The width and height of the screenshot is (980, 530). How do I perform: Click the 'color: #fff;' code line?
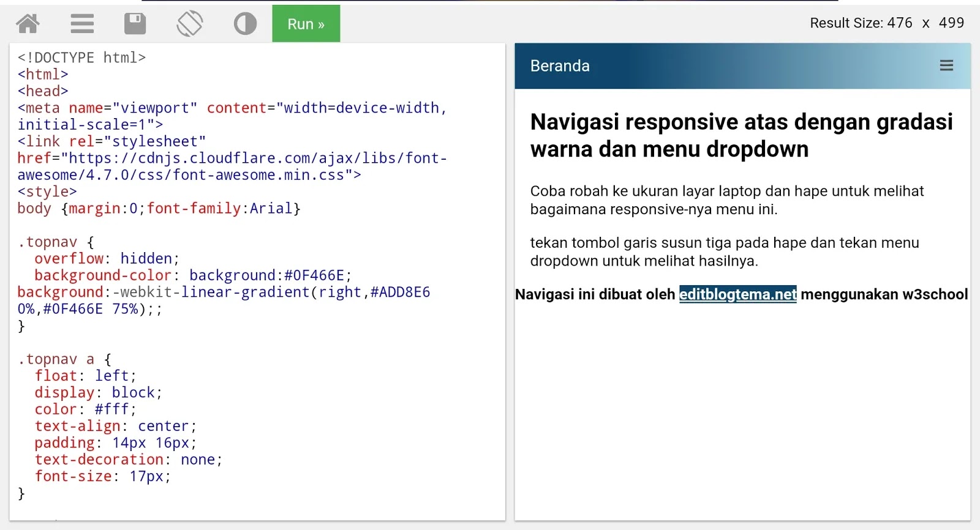point(85,409)
